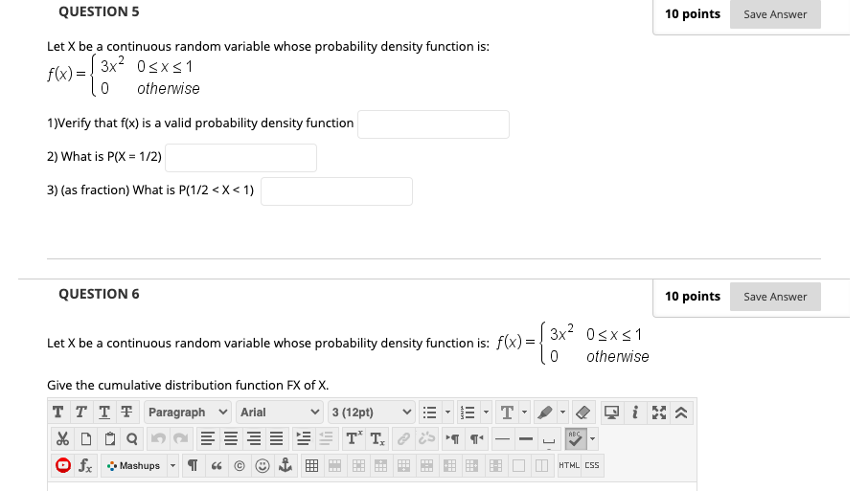This screenshot has width=868, height=491.
Task: Set left-to-right text direction
Action: pos(453,439)
